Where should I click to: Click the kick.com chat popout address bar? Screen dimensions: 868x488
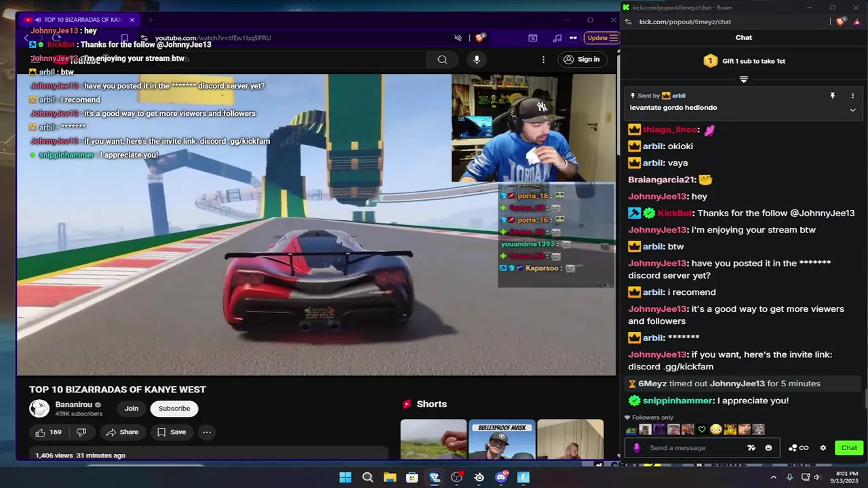pyautogui.click(x=685, y=22)
